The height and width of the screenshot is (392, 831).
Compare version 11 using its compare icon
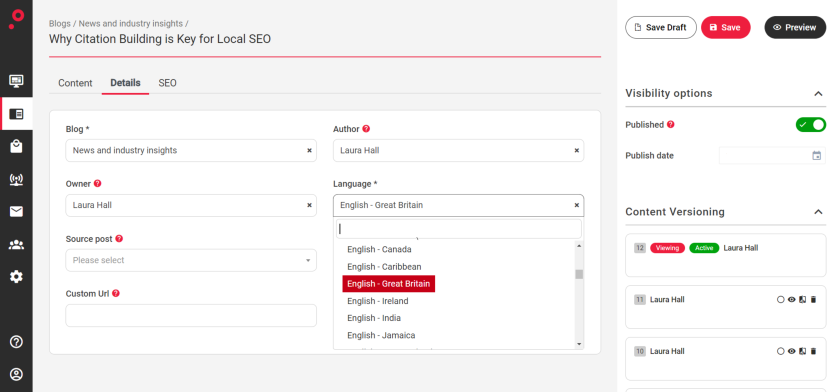coord(802,299)
